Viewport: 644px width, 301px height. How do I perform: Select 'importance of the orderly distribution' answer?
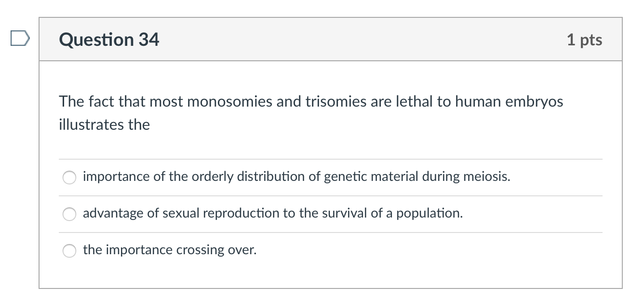(x=69, y=178)
